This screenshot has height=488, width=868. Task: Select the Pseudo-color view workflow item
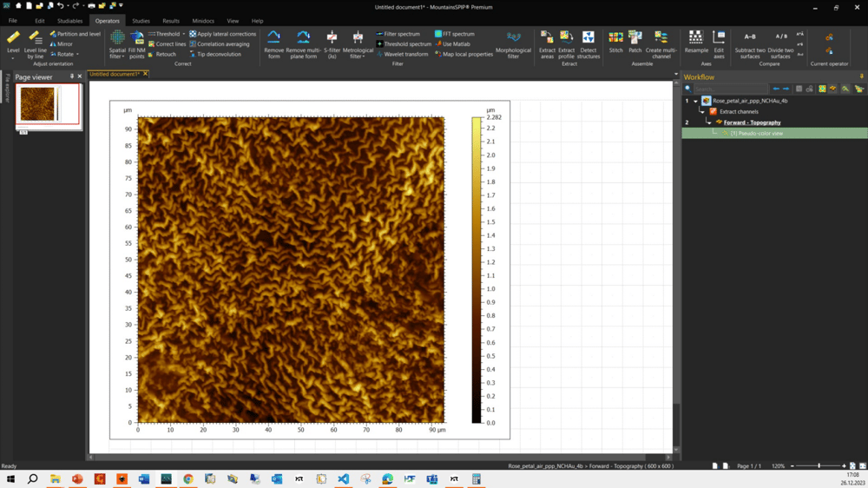coord(756,134)
